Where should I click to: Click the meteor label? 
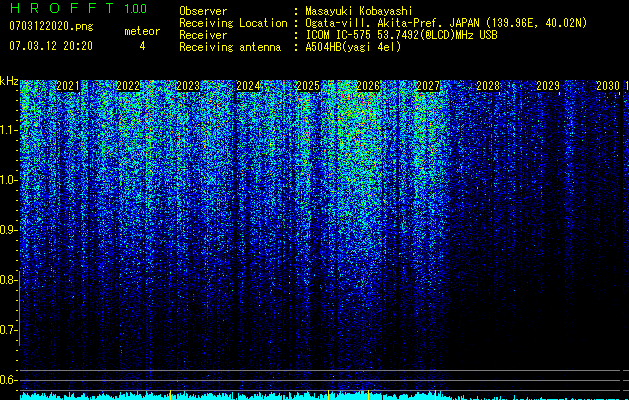click(x=142, y=31)
